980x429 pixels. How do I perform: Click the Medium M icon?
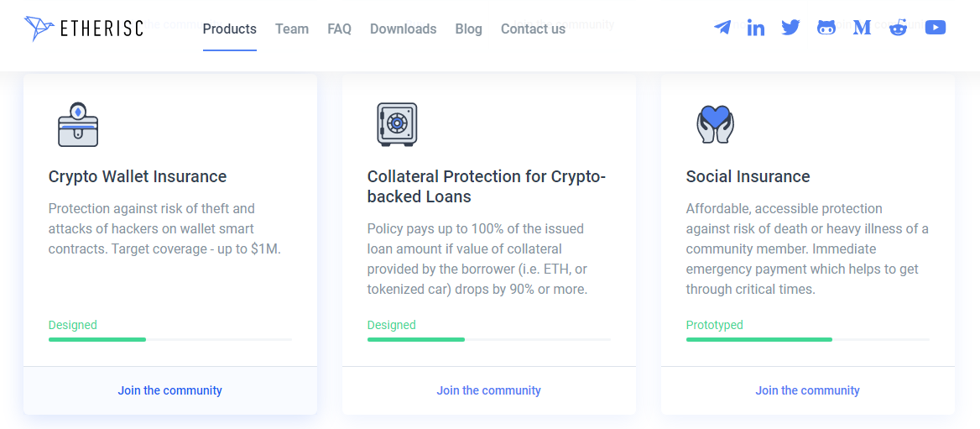click(x=862, y=28)
